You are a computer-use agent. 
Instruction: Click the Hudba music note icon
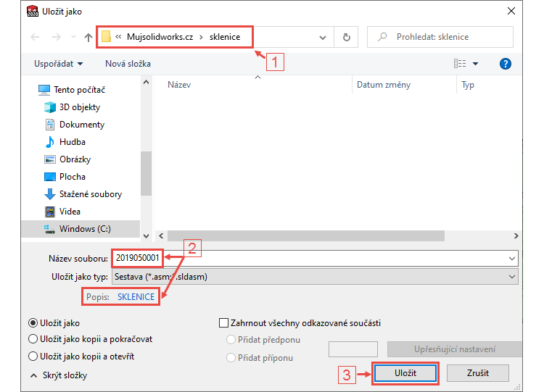tap(50, 142)
